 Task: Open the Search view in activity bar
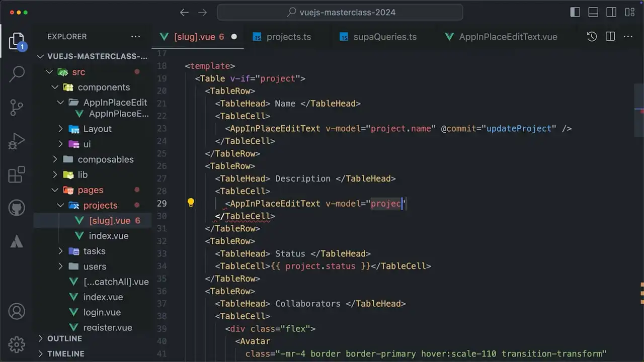click(x=17, y=74)
